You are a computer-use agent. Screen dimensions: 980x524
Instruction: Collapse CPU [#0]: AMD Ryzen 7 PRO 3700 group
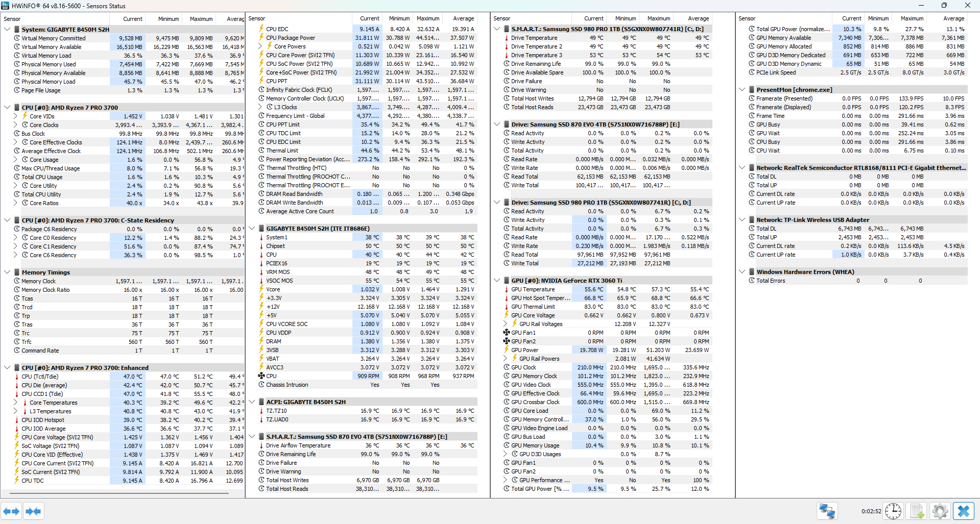(7, 108)
